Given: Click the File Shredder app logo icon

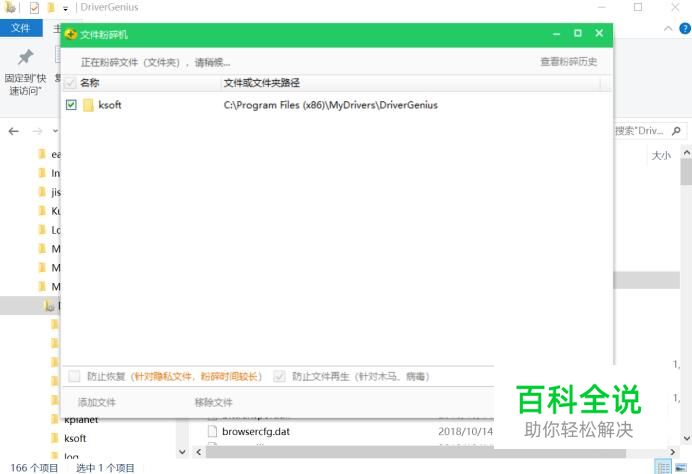Looking at the screenshot, I should (71, 34).
